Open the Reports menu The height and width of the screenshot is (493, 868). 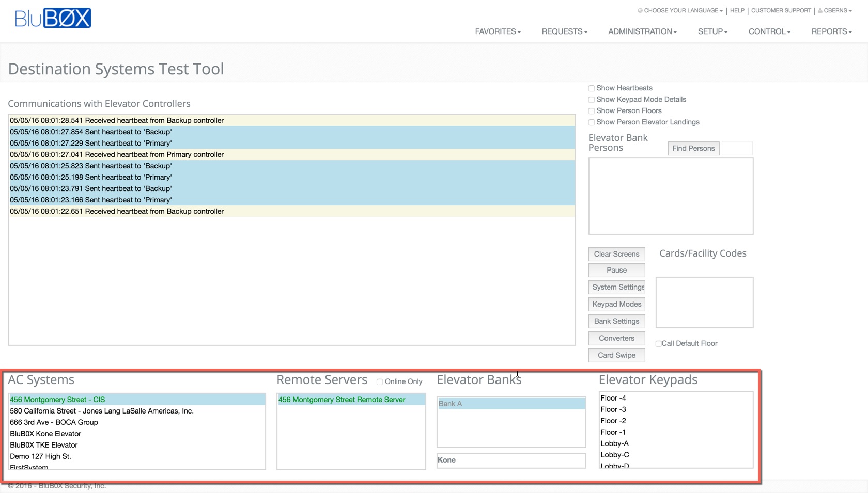pos(831,31)
